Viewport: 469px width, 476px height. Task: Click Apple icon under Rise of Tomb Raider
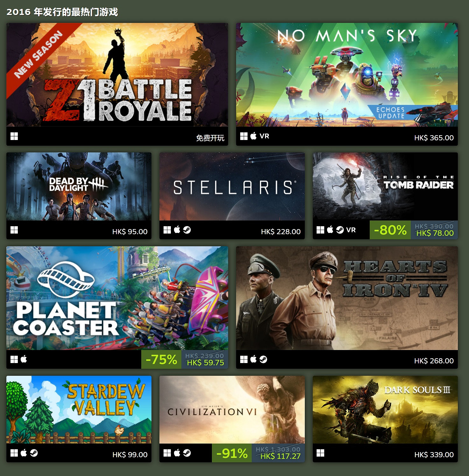(x=330, y=230)
